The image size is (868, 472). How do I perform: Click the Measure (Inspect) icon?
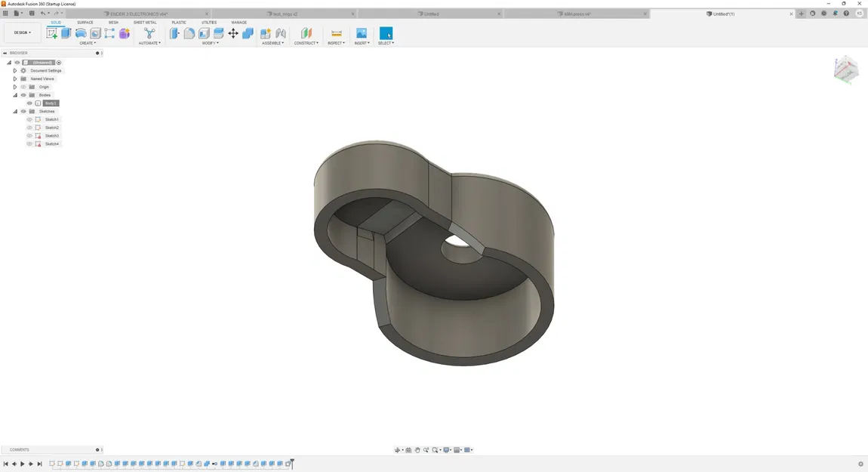click(x=336, y=33)
